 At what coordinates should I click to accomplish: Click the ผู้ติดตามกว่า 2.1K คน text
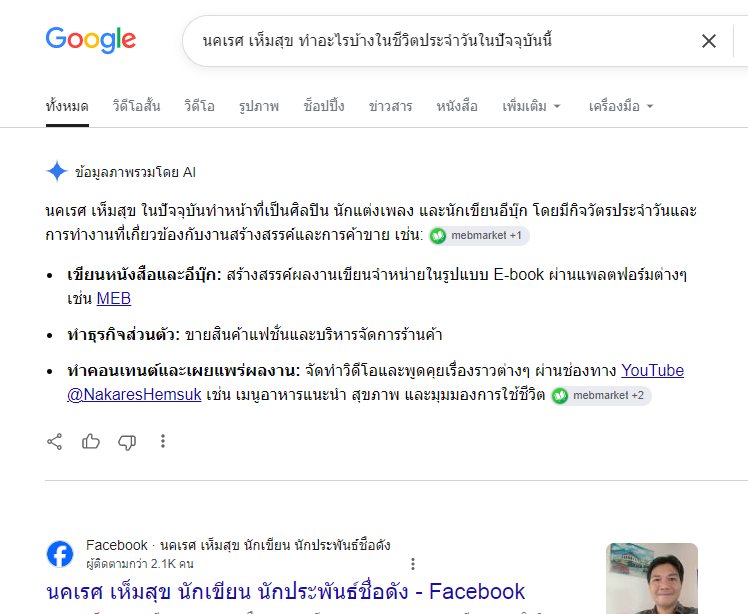[140, 564]
